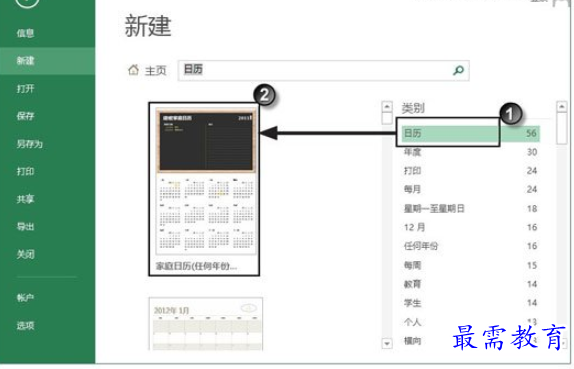Click the home icon beside 主页
This screenshot has height=369, width=574.
133,70
